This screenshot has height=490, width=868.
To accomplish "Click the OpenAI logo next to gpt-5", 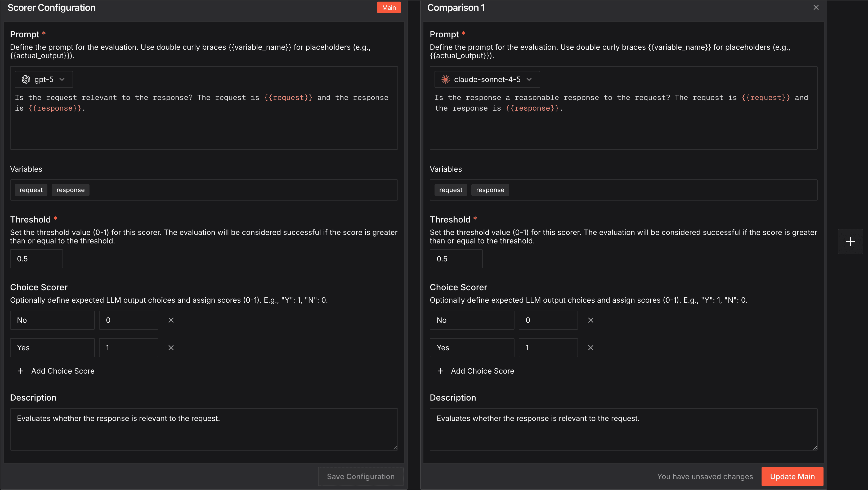I will tap(26, 79).
